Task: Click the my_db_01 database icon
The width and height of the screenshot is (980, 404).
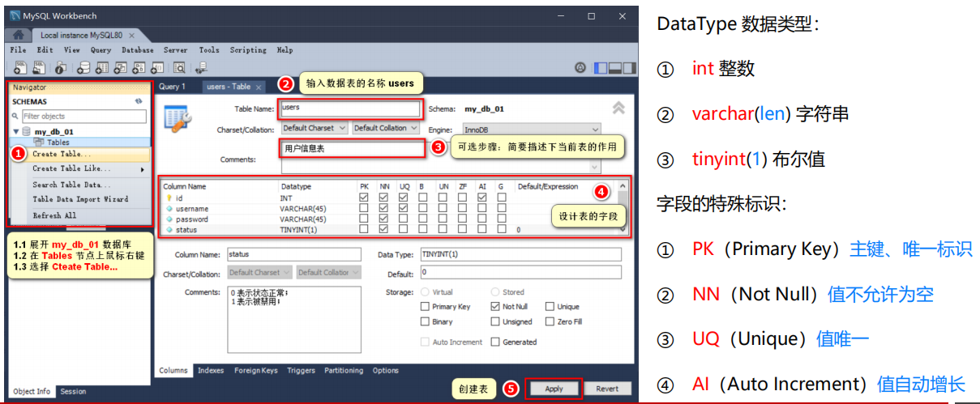Action: click(x=26, y=131)
